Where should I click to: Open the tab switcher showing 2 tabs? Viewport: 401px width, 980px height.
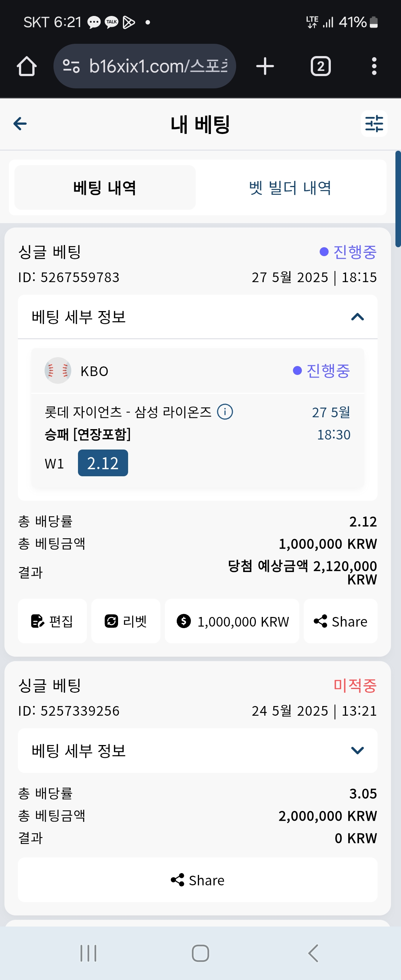pyautogui.click(x=320, y=66)
